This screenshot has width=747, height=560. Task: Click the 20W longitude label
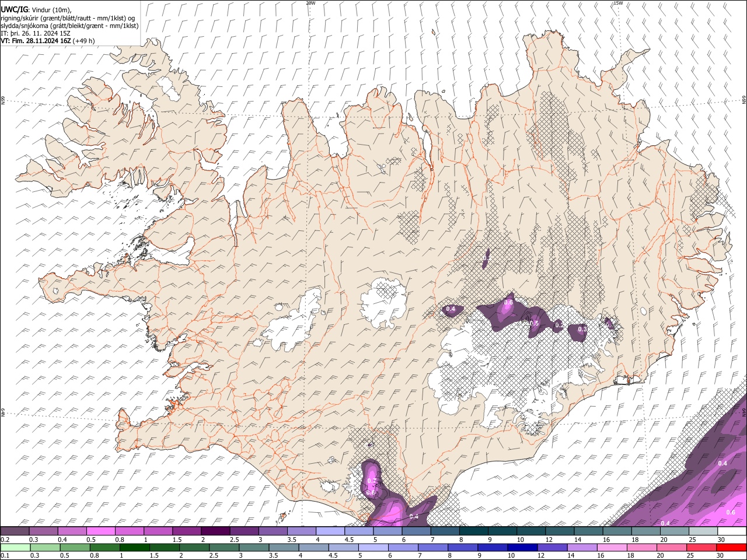coord(310,3)
